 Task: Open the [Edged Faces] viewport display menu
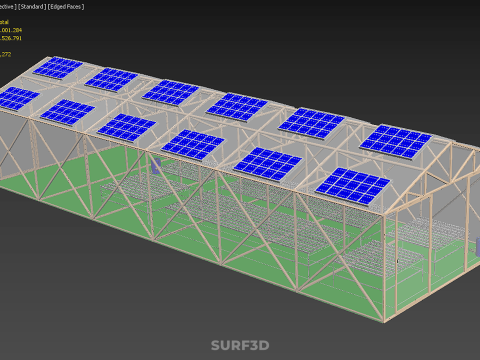pyautogui.click(x=66, y=7)
